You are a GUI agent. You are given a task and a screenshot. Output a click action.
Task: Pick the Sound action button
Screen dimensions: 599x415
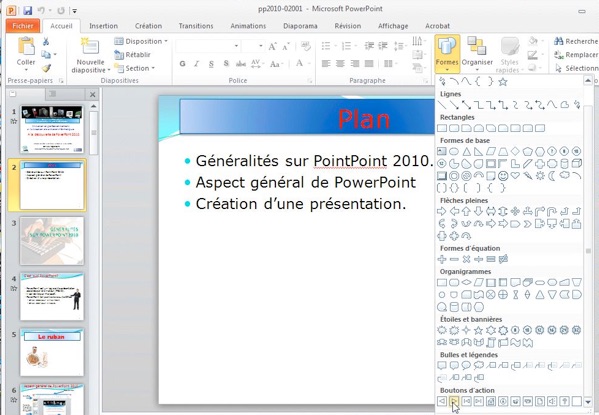(552, 401)
